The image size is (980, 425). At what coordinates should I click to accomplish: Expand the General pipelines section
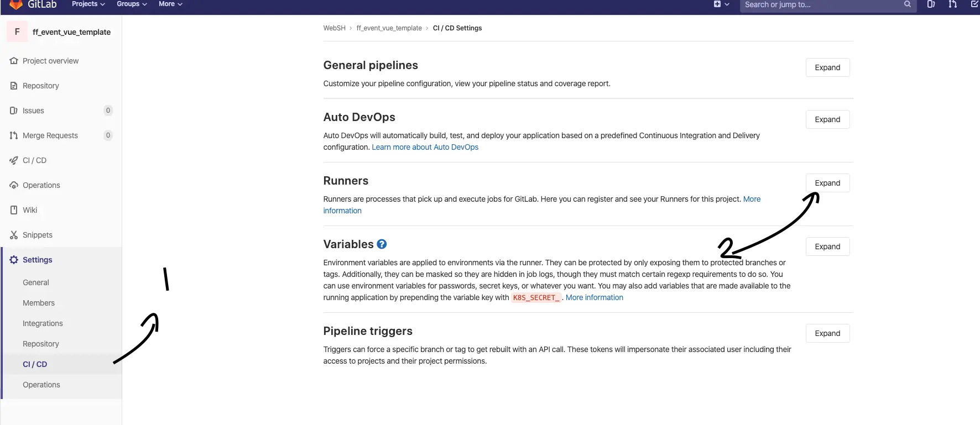tap(827, 67)
